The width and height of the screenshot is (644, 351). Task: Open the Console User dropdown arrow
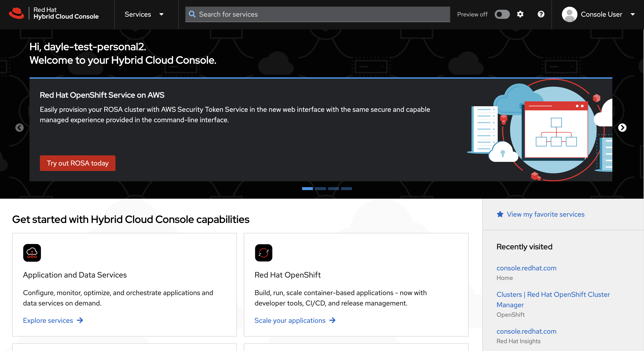tap(633, 14)
